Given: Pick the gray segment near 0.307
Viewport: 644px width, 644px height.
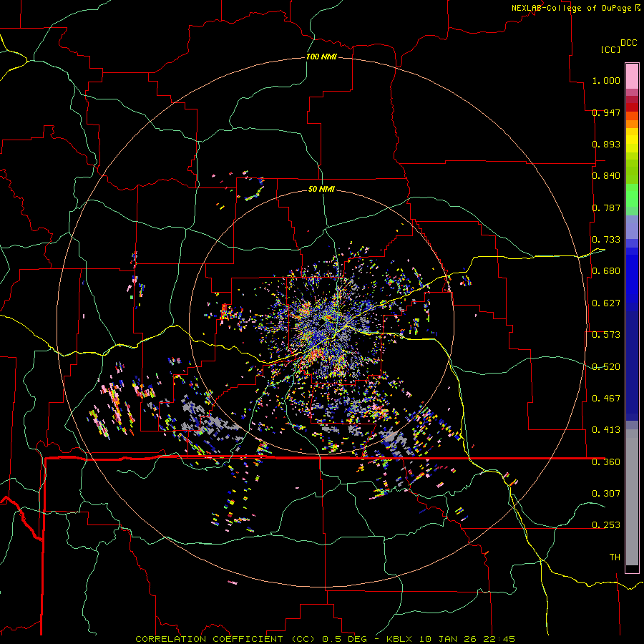Looking at the screenshot, I should click(x=632, y=497).
